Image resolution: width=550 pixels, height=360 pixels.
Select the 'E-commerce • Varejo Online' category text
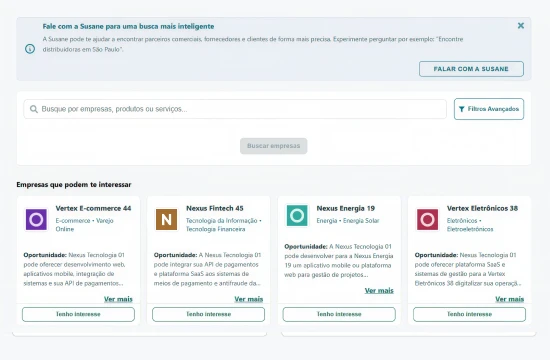pos(85,225)
